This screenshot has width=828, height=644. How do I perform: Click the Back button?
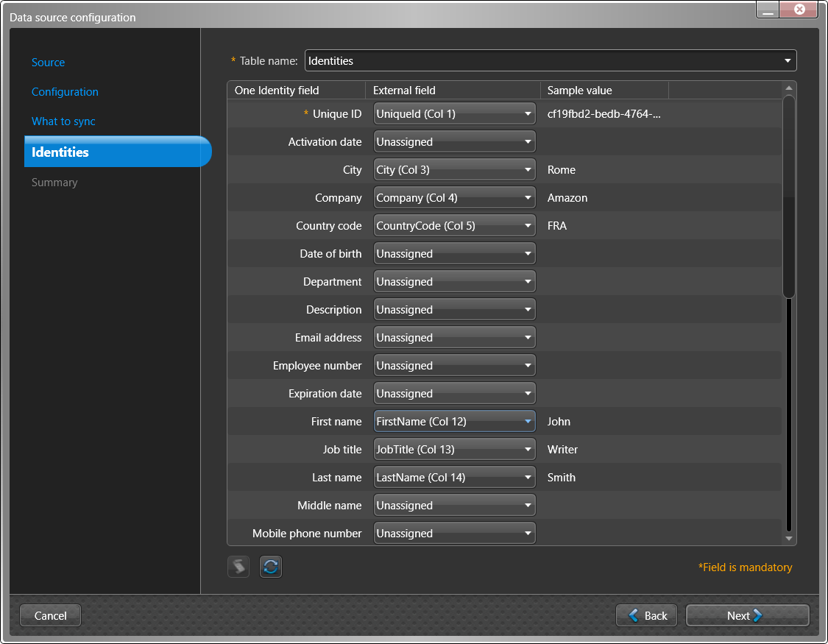coord(648,616)
